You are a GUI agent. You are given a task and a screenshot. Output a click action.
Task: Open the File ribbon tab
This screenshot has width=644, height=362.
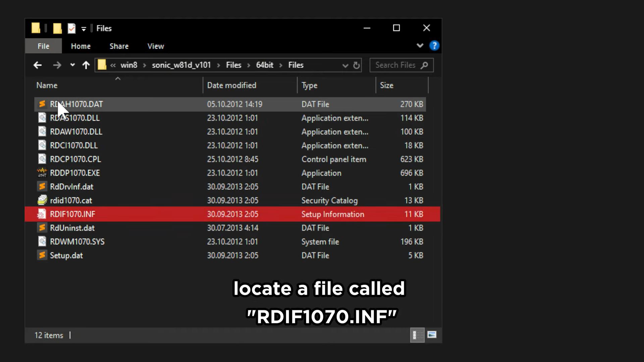pyautogui.click(x=43, y=46)
